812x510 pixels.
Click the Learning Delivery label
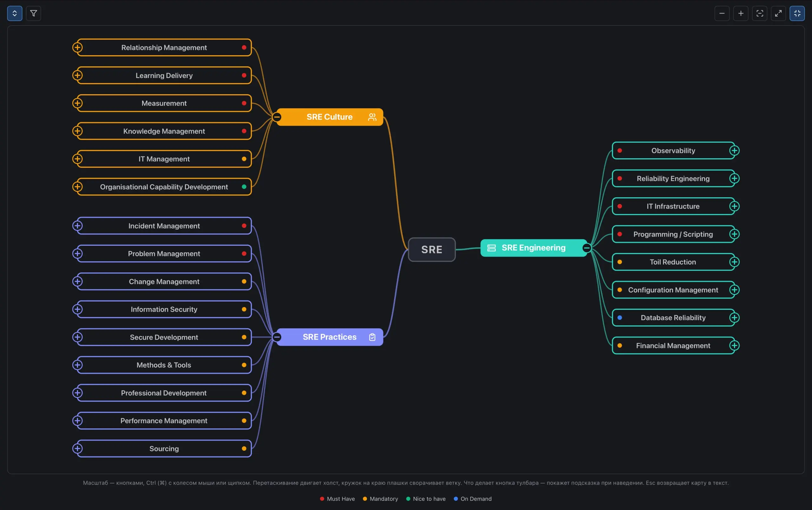pyautogui.click(x=164, y=75)
